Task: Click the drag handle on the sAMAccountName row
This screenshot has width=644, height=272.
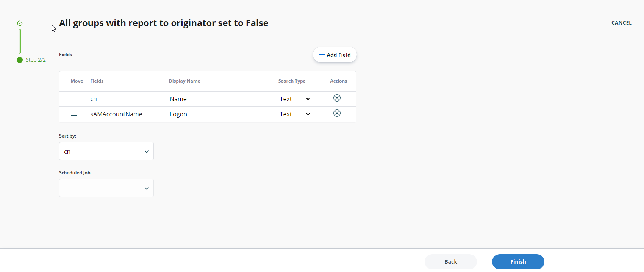Action: click(x=73, y=116)
